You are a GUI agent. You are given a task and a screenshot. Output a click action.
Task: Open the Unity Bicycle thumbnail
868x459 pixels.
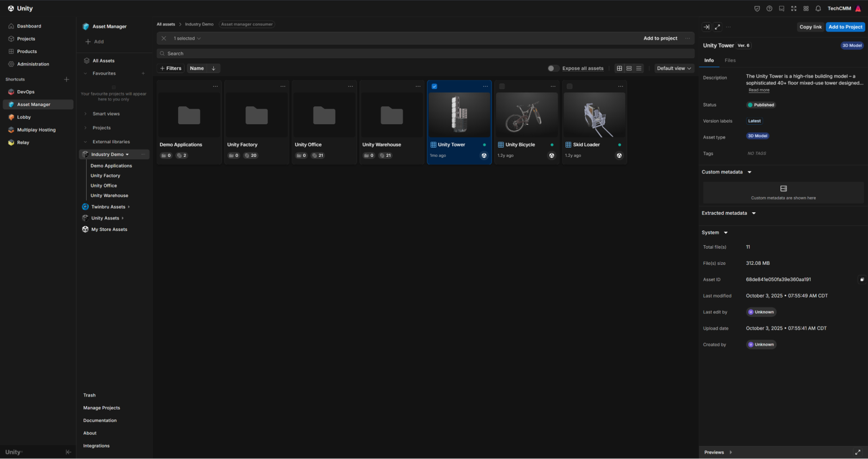tap(527, 115)
